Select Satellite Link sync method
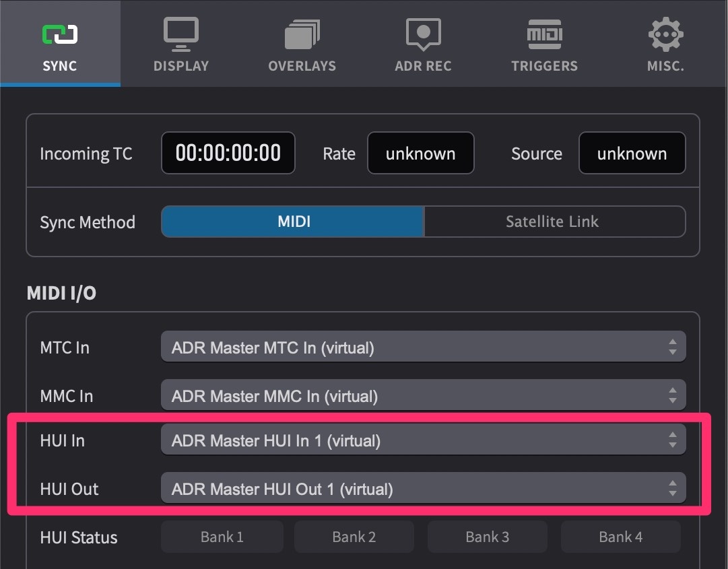The width and height of the screenshot is (728, 569). [x=554, y=222]
